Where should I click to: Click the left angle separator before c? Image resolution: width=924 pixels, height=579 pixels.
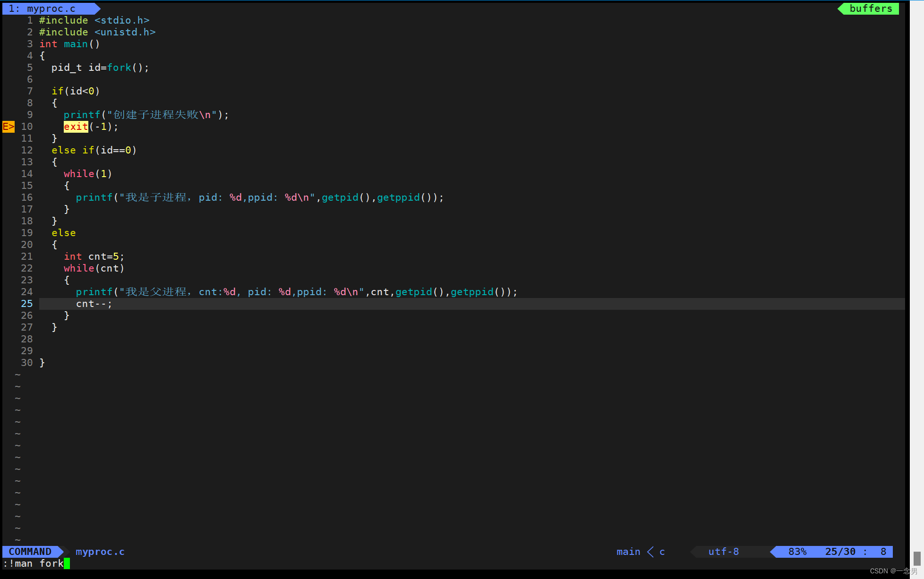point(650,552)
